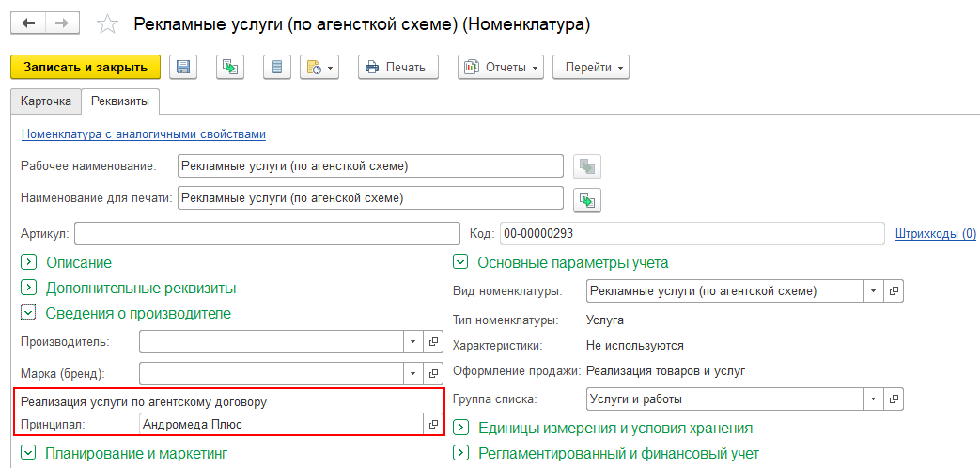
Task: Click the green-arrow document icon in toolbar
Action: [229, 67]
